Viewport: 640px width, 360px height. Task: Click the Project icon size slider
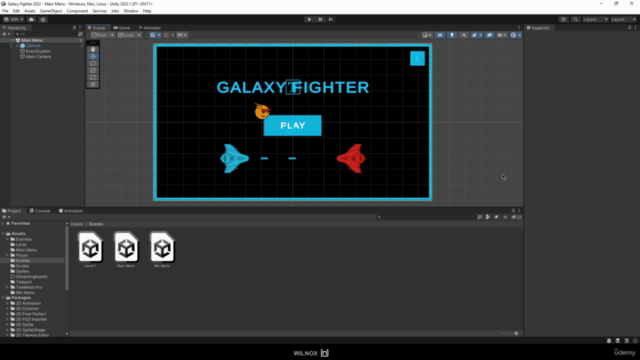509,333
